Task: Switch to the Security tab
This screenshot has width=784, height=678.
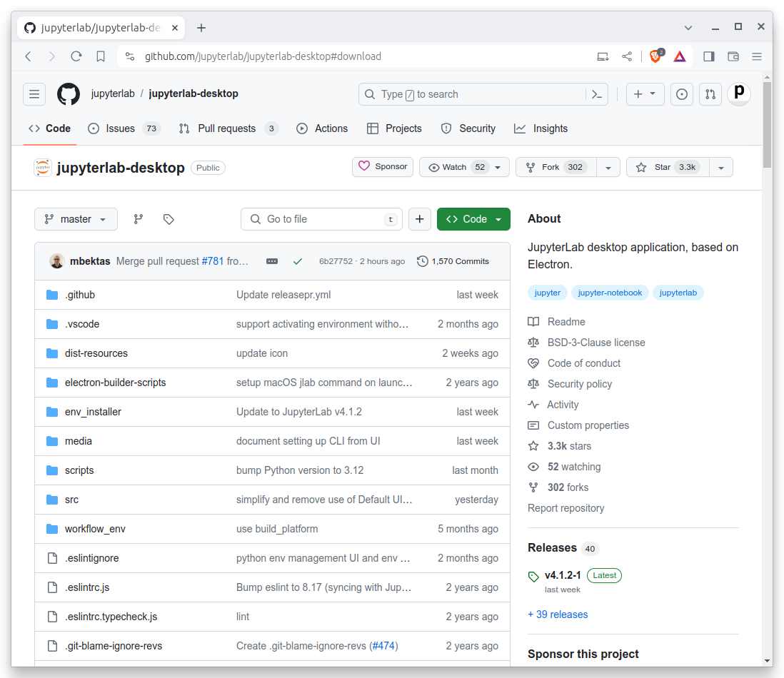Action: click(468, 128)
